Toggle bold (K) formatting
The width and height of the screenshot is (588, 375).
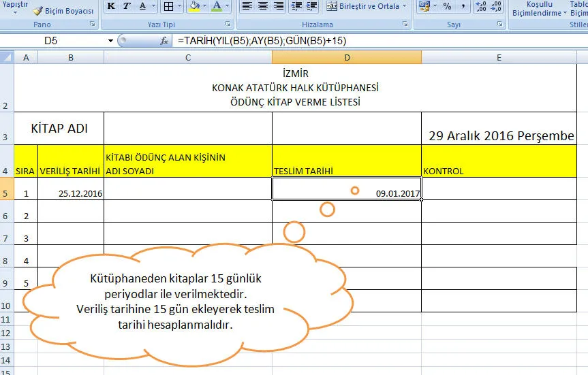coord(111,7)
